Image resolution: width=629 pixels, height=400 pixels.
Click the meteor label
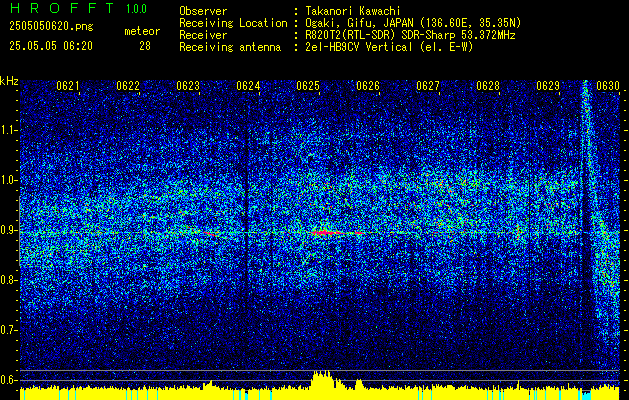(x=142, y=31)
